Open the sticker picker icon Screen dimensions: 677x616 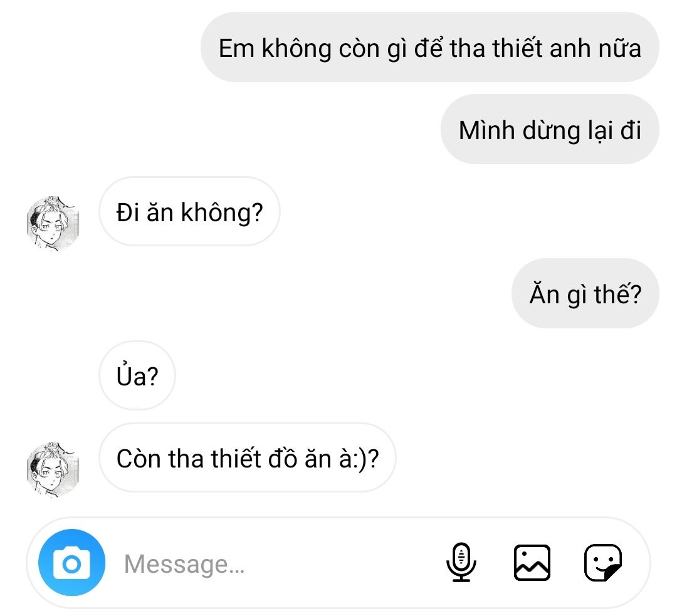[603, 563]
